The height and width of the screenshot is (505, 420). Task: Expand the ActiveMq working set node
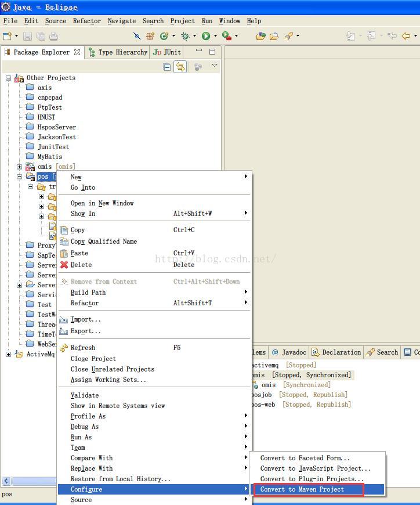click(x=8, y=354)
